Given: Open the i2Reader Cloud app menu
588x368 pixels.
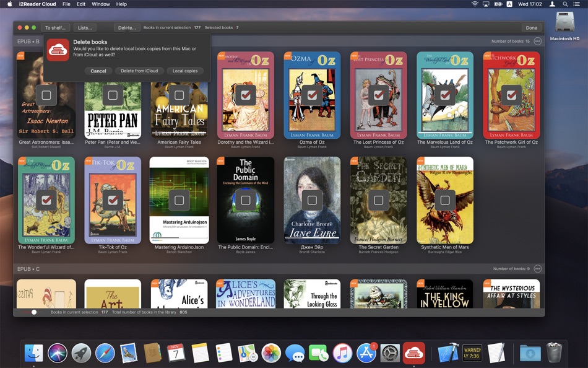Looking at the screenshot, I should 38,4.
